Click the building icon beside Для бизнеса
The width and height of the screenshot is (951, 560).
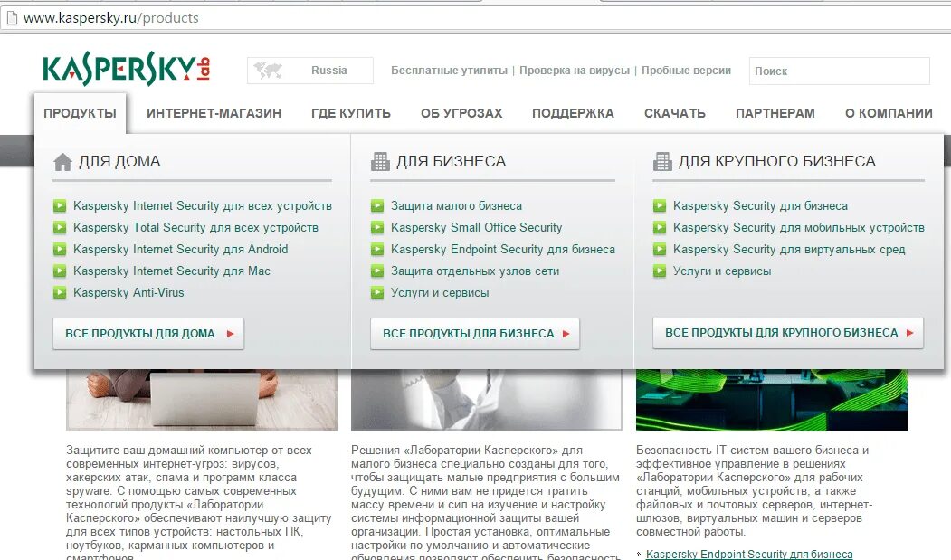click(380, 162)
